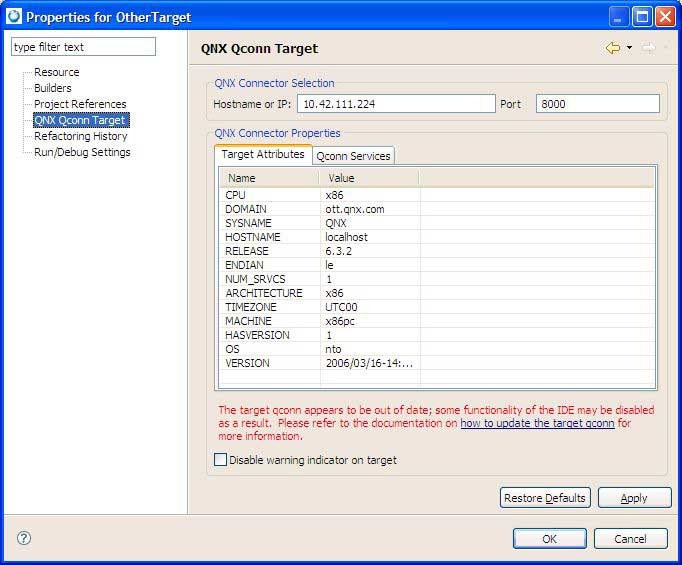The height and width of the screenshot is (565, 682).
Task: Click the Properties dialog title bar icon
Action: [x=13, y=16]
